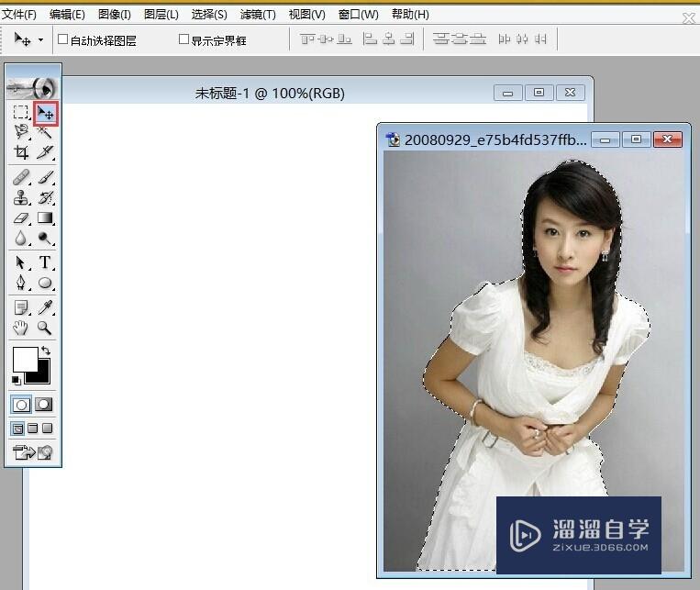
Task: Open the 文件(F) menu
Action: point(18,15)
